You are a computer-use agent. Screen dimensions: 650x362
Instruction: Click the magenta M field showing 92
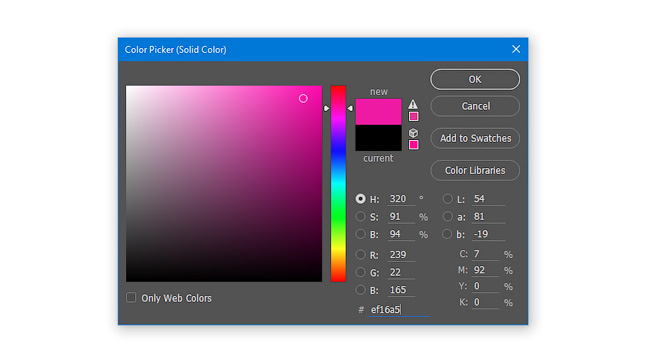pyautogui.click(x=485, y=270)
